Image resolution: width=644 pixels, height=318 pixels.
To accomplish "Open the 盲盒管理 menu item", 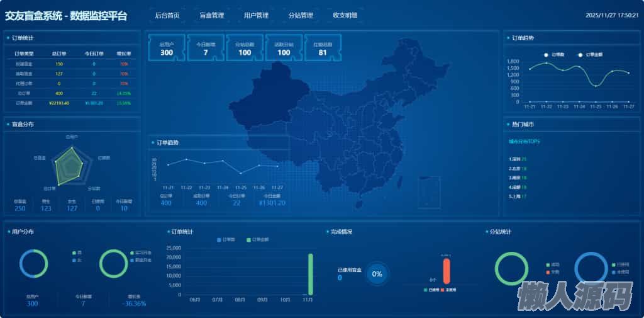I will coord(212,16).
